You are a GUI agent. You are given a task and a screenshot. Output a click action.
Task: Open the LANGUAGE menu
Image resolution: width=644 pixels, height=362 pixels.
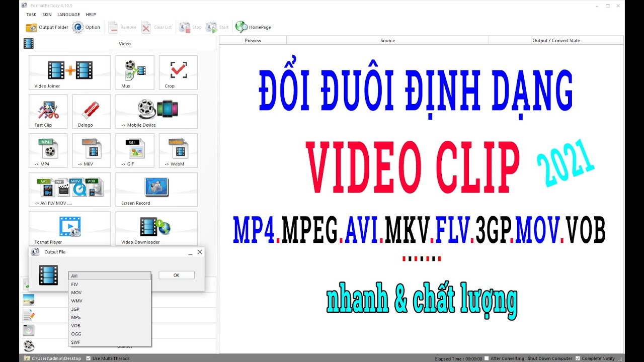[68, 15]
